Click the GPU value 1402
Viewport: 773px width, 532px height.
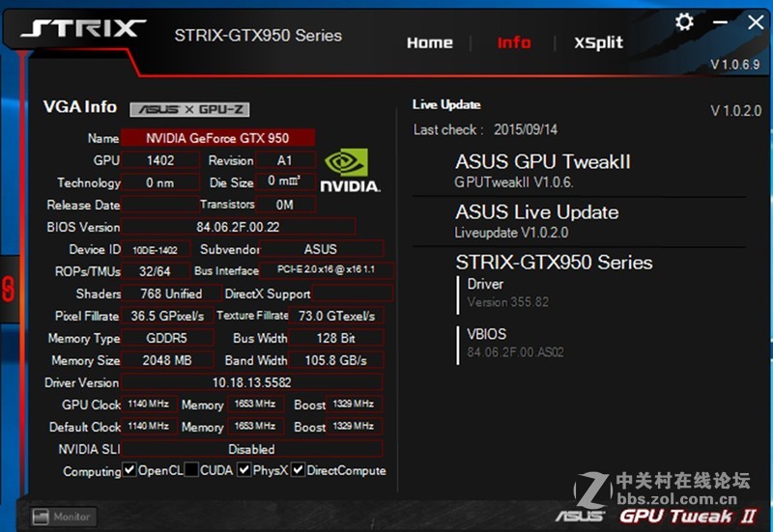(160, 160)
